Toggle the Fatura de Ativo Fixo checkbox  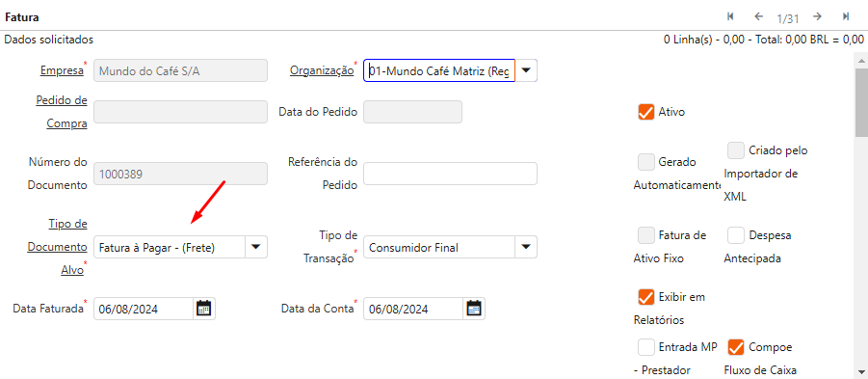(646, 235)
